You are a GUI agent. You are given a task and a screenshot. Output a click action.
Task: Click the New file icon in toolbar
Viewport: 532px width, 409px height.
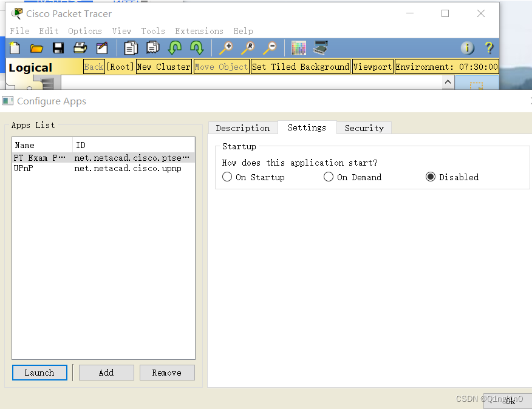coord(15,48)
